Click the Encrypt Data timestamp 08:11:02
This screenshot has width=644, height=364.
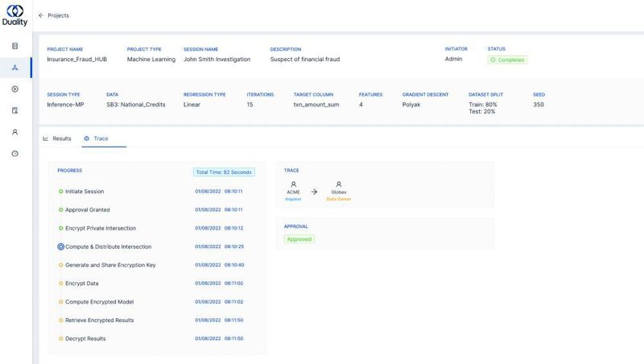tap(233, 283)
